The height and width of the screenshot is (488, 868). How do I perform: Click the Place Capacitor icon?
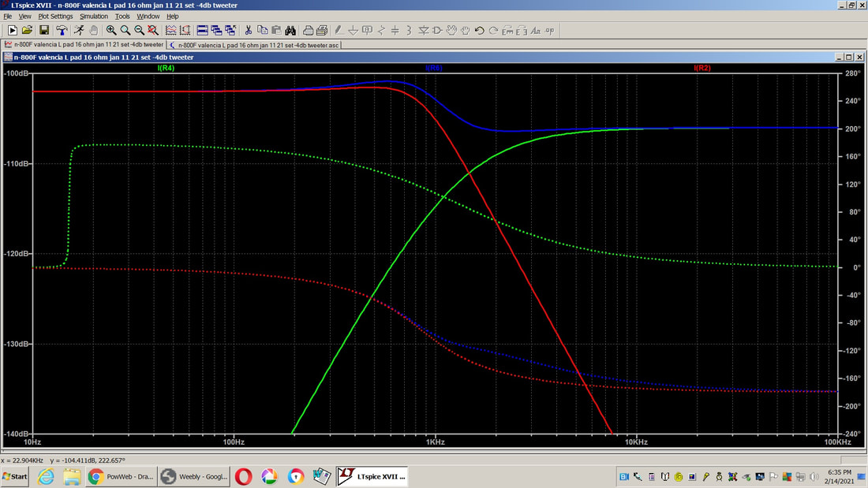(395, 31)
